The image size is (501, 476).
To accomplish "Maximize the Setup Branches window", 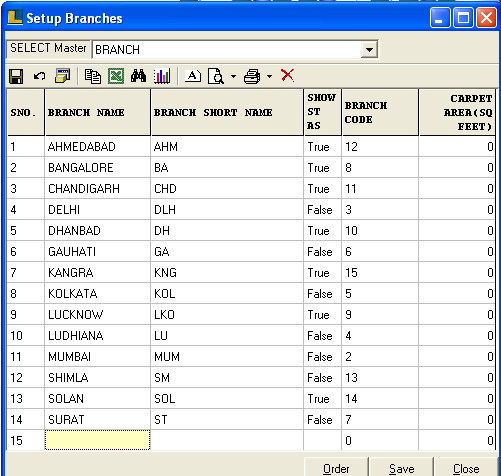I will [463, 18].
